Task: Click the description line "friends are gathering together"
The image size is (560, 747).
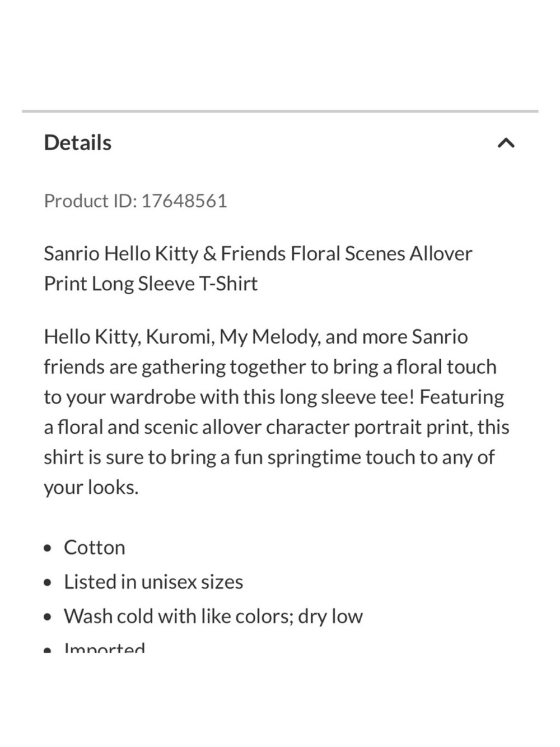Action: click(270, 367)
